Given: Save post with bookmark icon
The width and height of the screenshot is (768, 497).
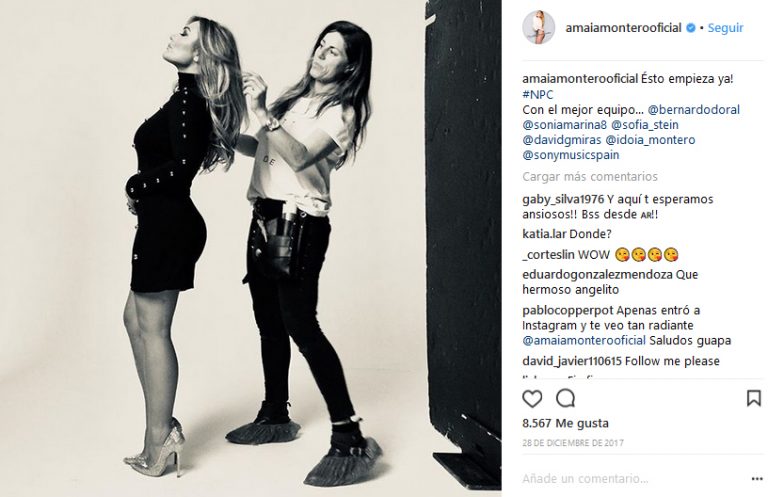Looking at the screenshot, I should (754, 399).
